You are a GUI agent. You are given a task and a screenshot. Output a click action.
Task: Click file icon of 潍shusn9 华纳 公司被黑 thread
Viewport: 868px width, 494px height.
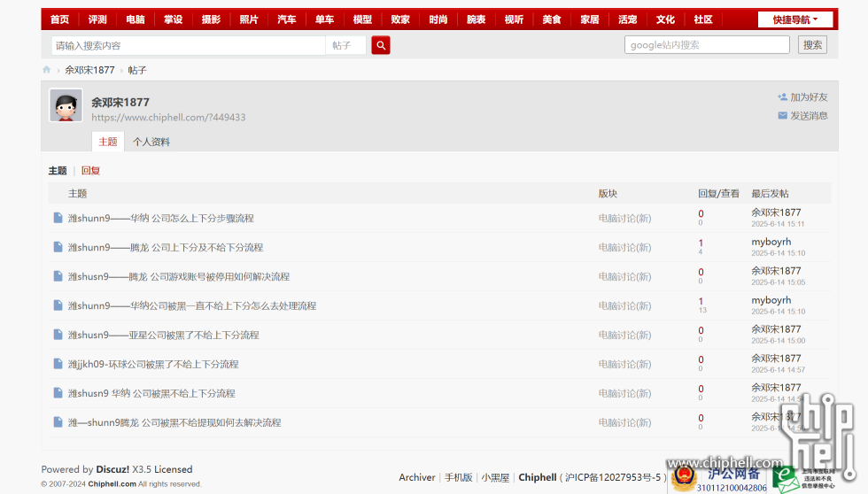[58, 393]
